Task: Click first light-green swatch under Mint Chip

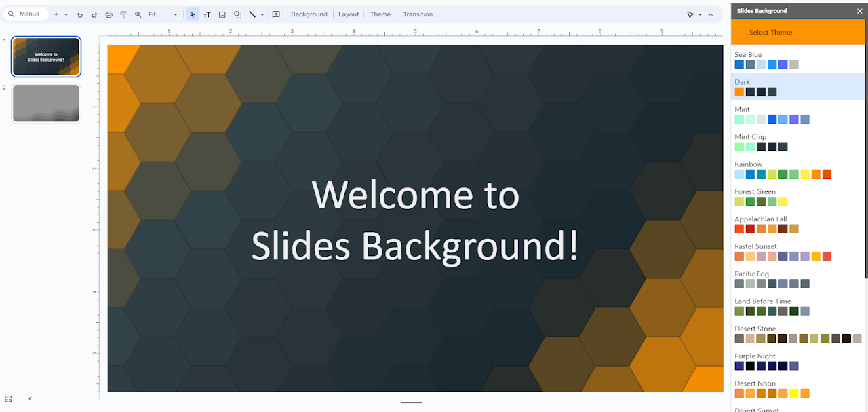Action: pos(739,147)
